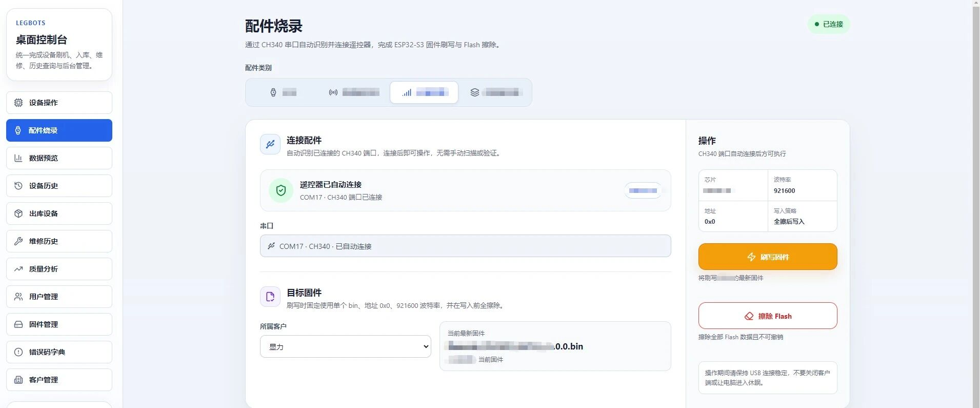Click the 已连接 status badge
980x408 pixels.
(x=829, y=24)
